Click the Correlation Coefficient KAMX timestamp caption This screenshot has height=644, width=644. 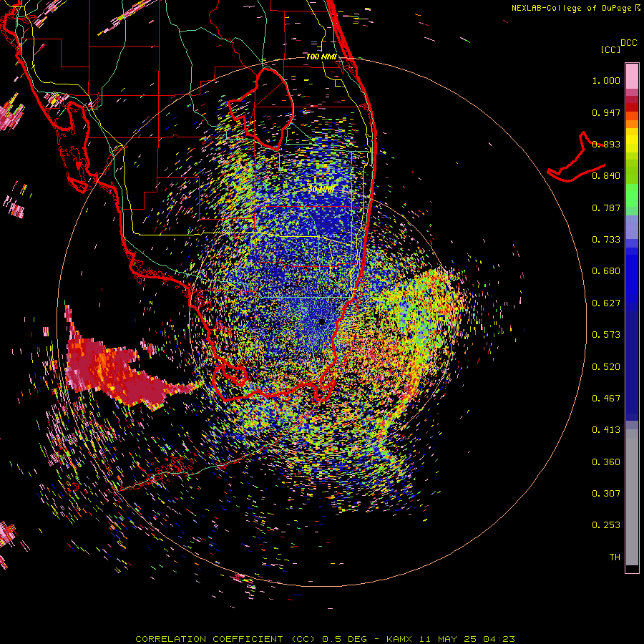click(x=325, y=639)
